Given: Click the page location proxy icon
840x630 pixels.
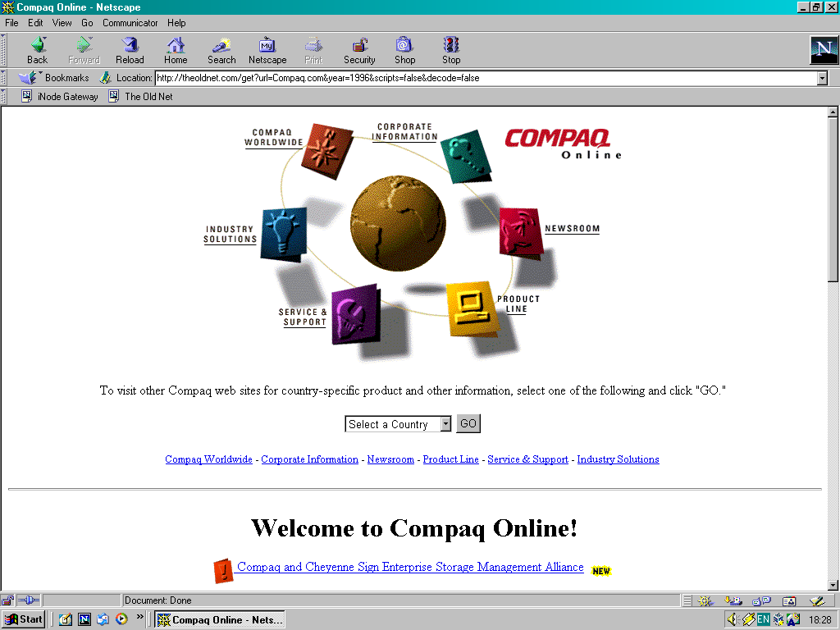Looking at the screenshot, I should [106, 78].
